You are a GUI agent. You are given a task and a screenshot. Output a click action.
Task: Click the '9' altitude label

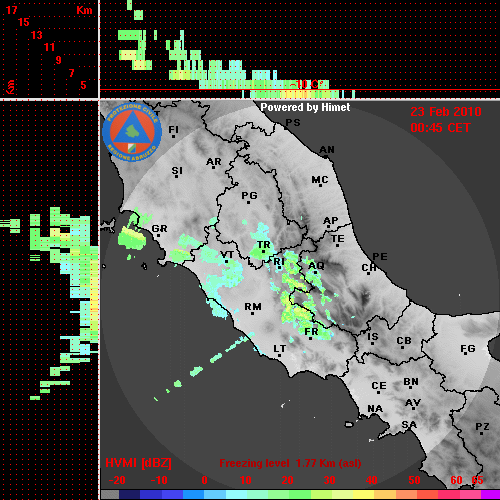[x=59, y=60]
